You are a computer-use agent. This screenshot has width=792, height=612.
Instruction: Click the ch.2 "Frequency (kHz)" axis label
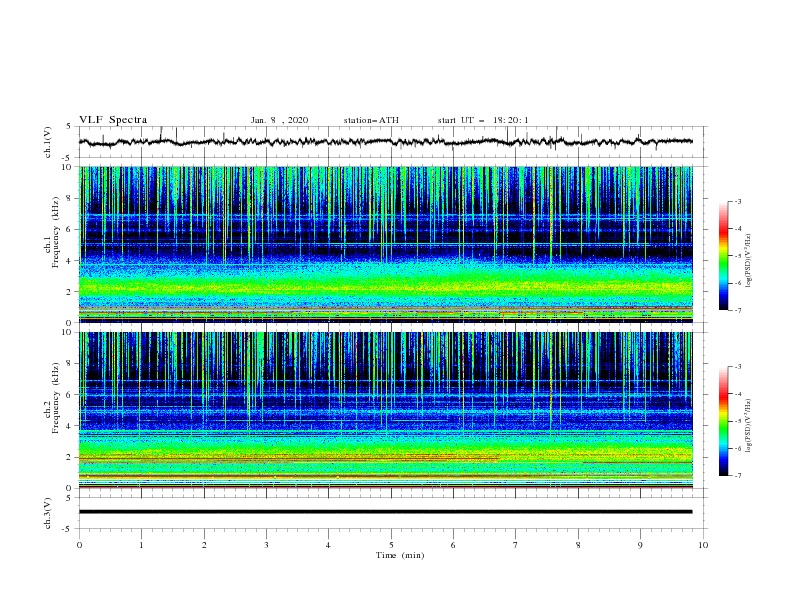point(55,398)
